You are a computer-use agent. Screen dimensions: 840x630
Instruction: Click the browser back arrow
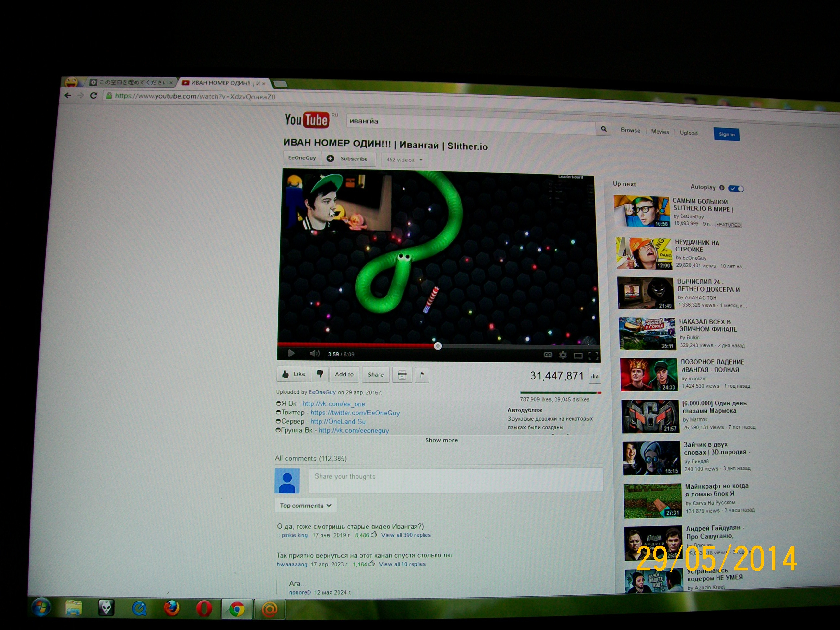click(x=68, y=95)
